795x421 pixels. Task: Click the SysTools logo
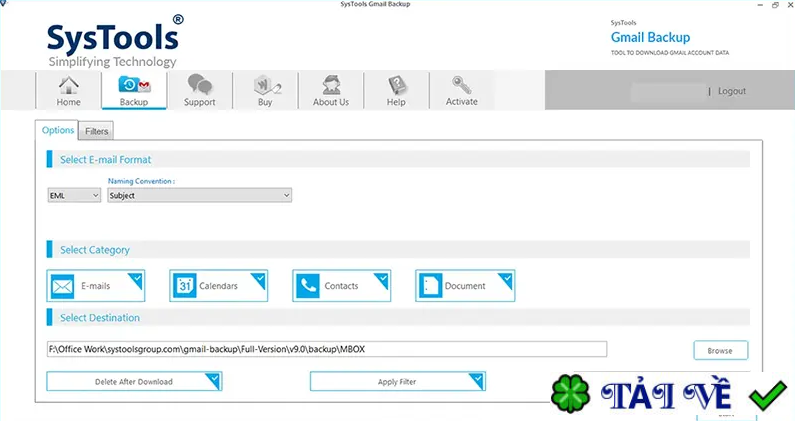click(115, 42)
